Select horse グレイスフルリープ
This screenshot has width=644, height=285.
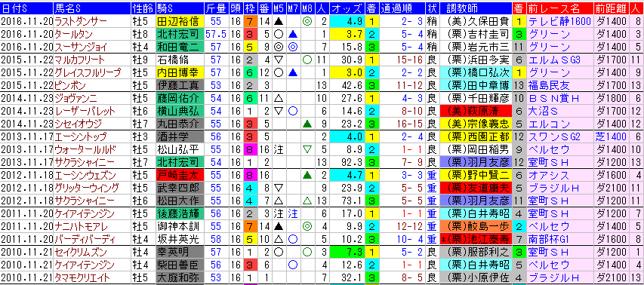[88, 72]
